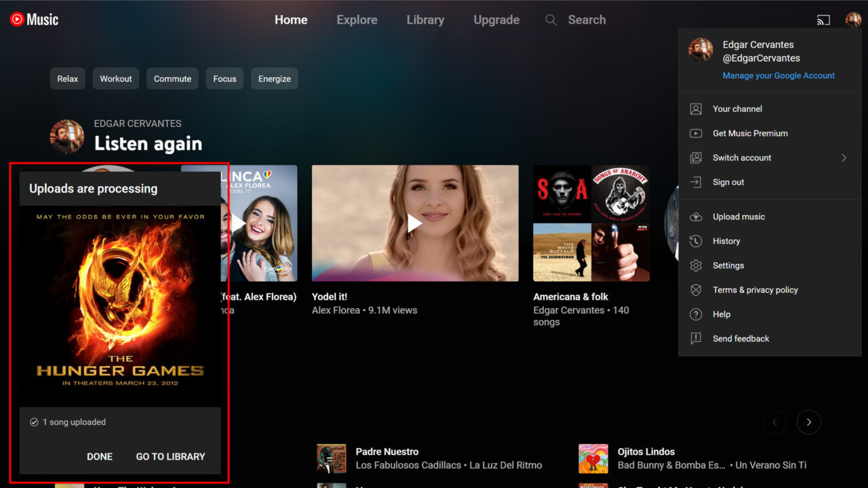Open the YouTube Music home via the logo
The height and width of the screenshot is (488, 868).
(33, 18)
